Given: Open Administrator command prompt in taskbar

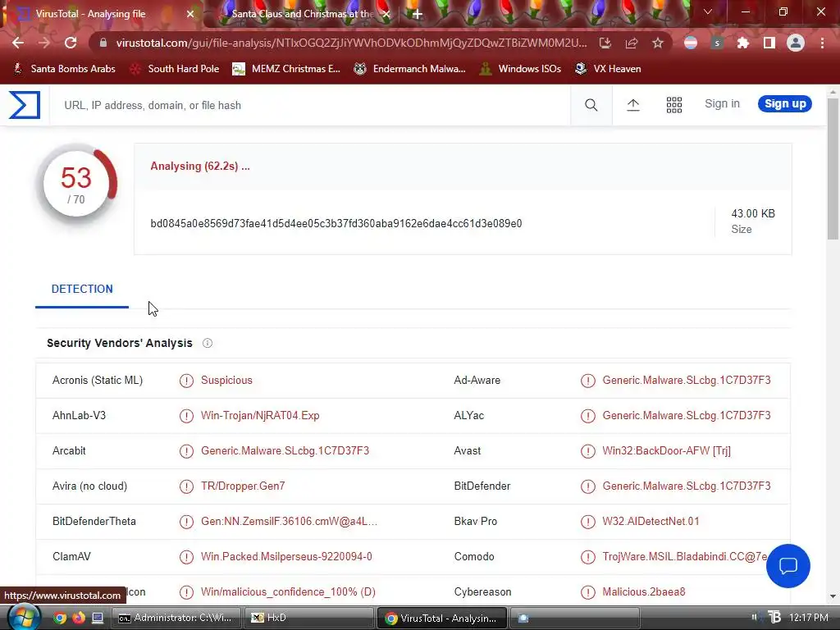Looking at the screenshot, I should tap(177, 618).
